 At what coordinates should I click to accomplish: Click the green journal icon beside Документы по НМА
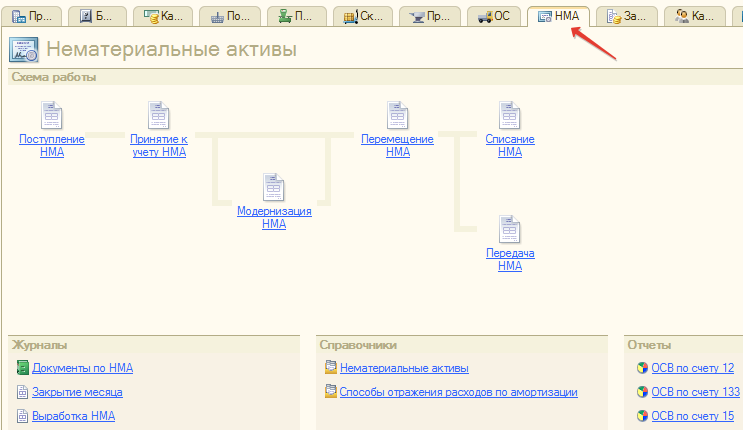[x=23, y=368]
